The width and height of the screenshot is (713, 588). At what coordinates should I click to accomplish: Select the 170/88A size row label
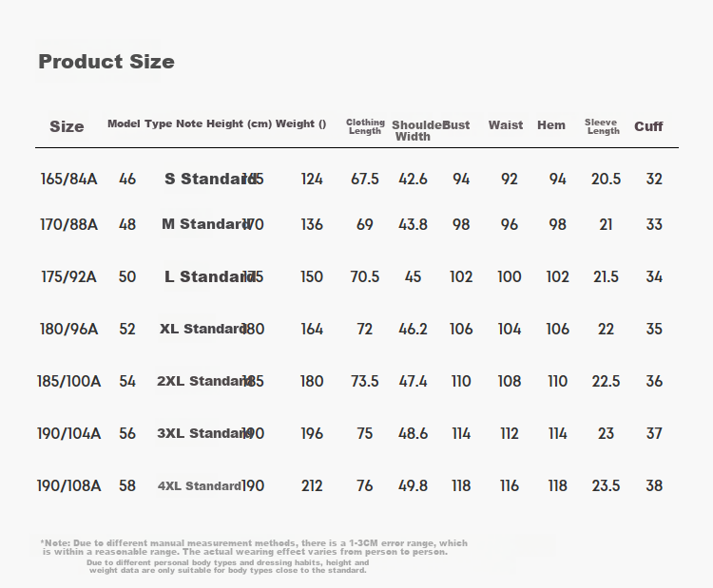(68, 224)
